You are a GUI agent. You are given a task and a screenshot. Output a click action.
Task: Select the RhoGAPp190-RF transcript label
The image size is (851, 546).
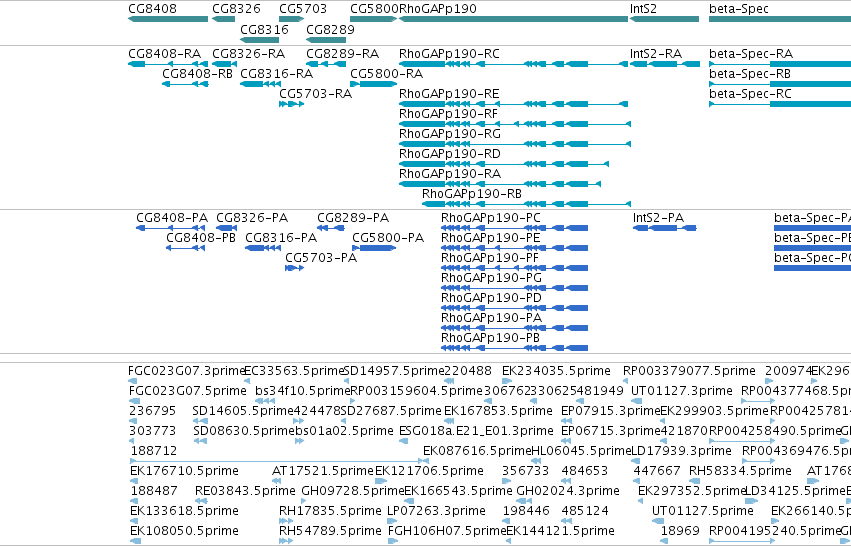click(448, 114)
